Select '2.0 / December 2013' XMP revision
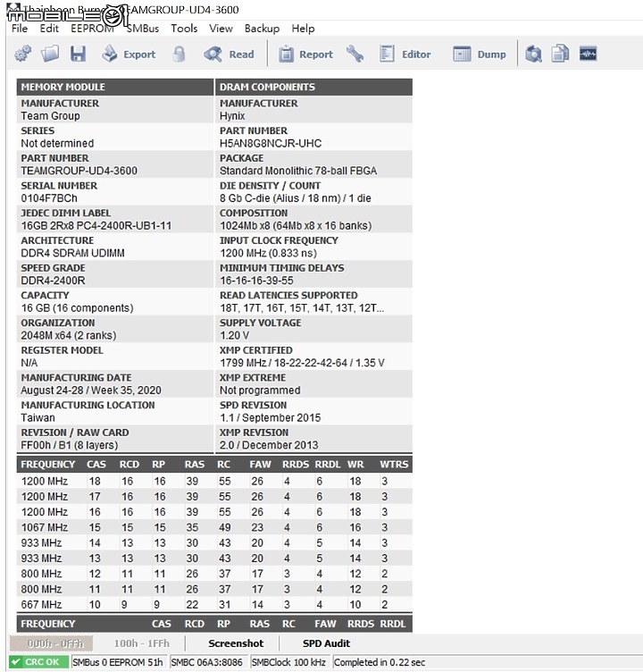Viewport: 643px width, 672px height. click(269, 445)
